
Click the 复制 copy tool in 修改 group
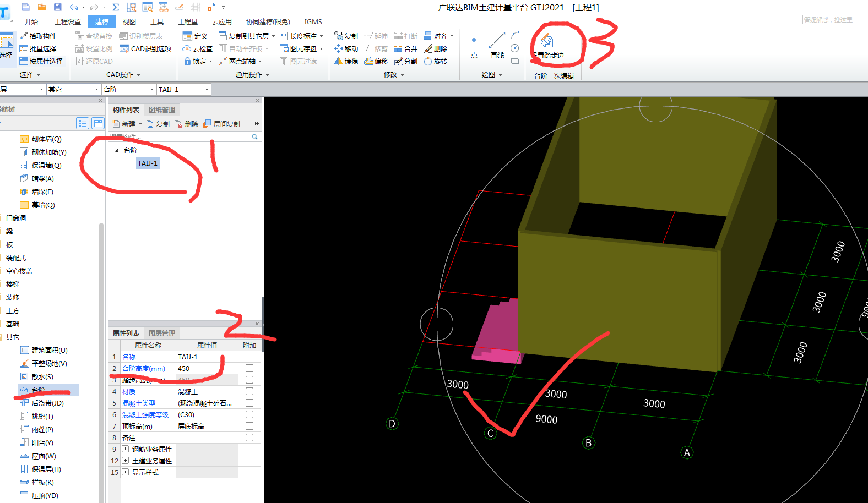pos(346,36)
